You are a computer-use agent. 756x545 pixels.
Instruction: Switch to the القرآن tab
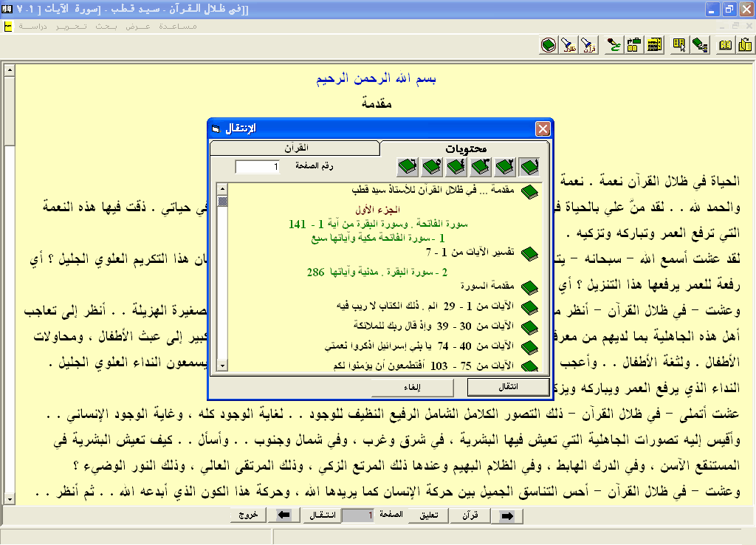(296, 148)
